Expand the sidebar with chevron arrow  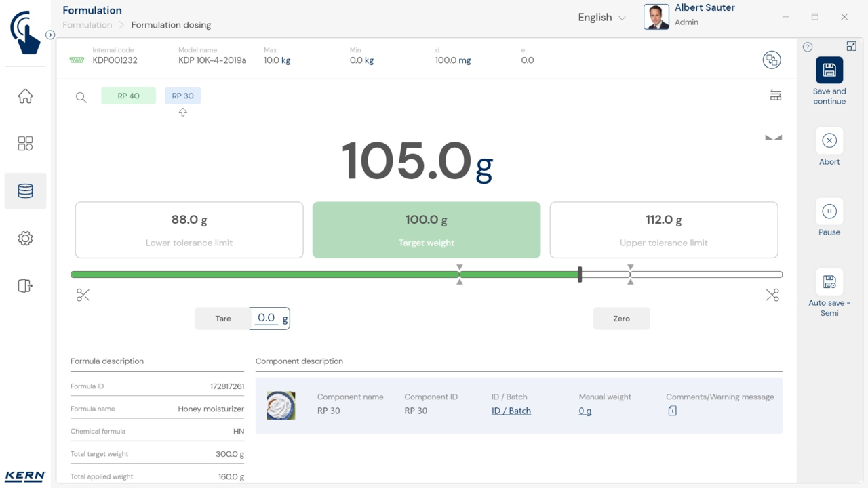click(50, 35)
